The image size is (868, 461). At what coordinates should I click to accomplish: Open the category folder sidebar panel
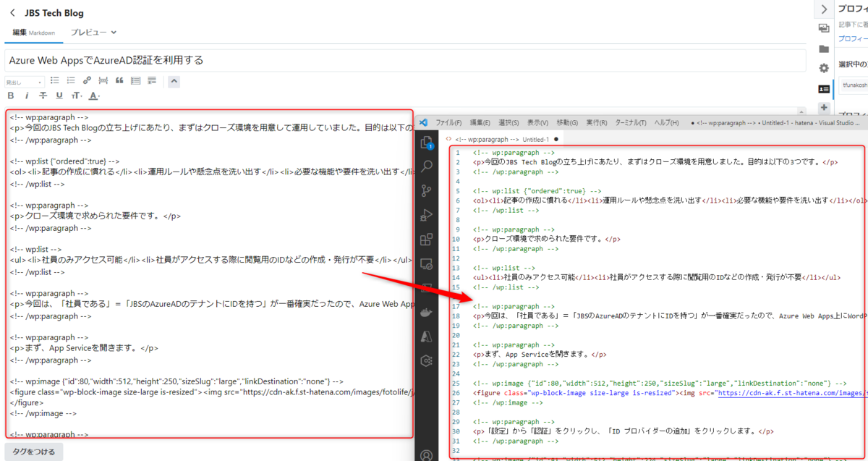pyautogui.click(x=824, y=48)
